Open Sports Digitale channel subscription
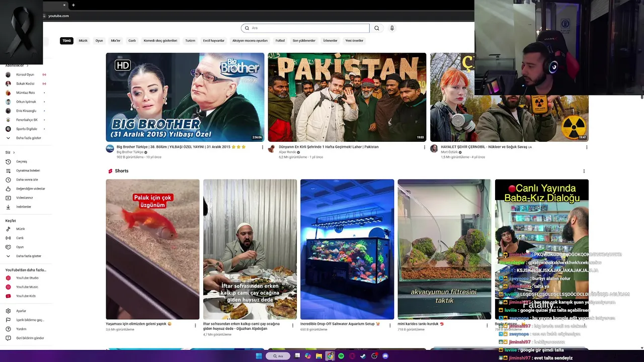Viewport: 644px width, 362px height. point(27,129)
